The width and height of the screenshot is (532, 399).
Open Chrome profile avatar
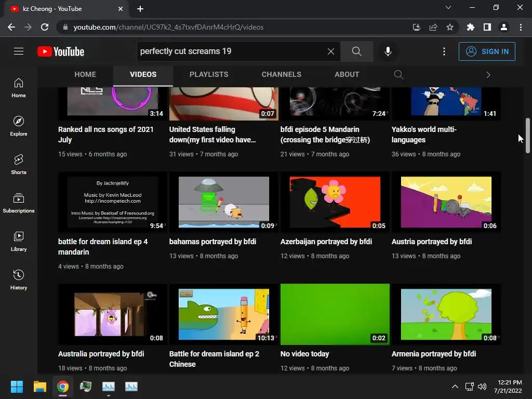tap(504, 27)
